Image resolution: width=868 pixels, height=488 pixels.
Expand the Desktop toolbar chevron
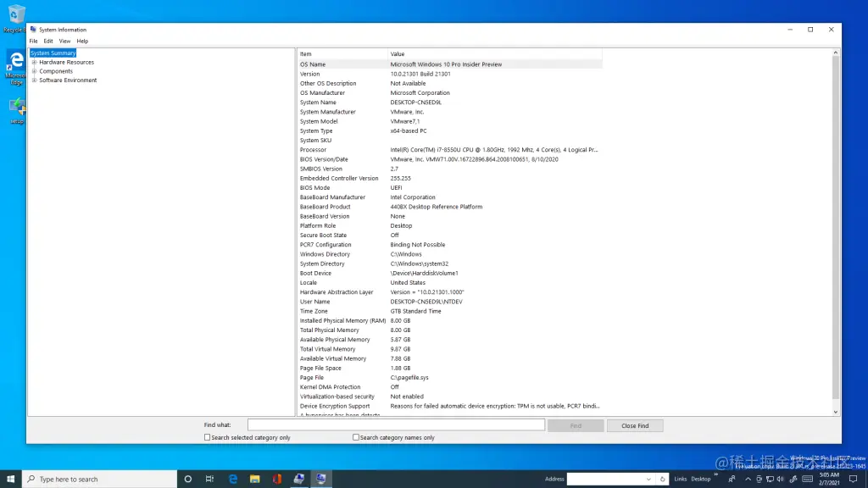pos(715,475)
